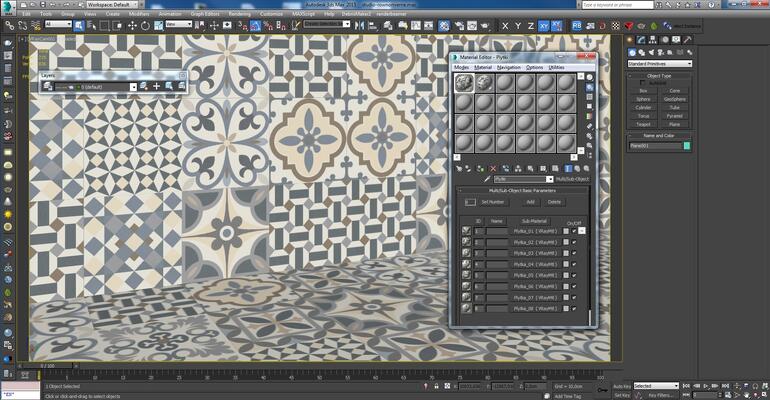770x400 pixels.
Task: Toggle Plytka_01 sub-material On/Off checkbox
Action: click(x=574, y=231)
